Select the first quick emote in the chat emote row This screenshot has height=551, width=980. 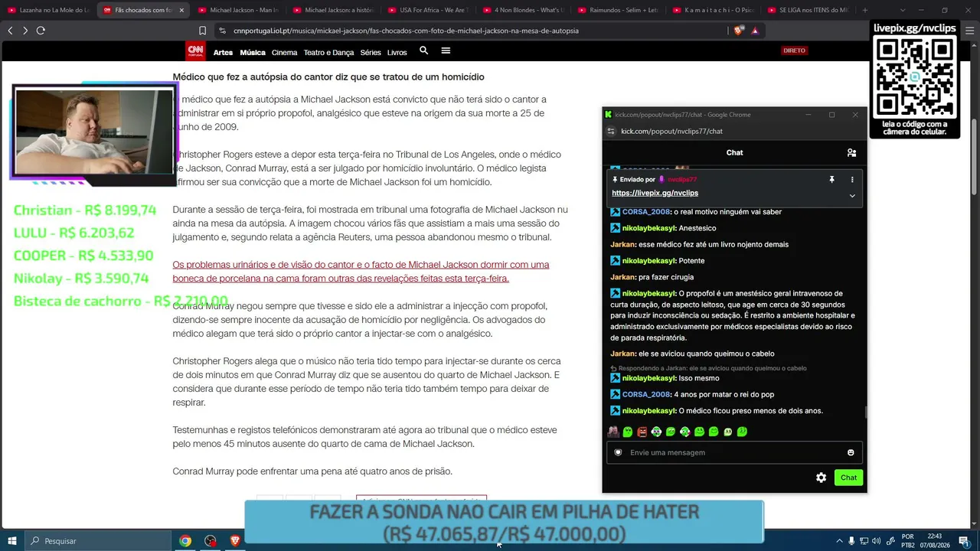point(613,432)
